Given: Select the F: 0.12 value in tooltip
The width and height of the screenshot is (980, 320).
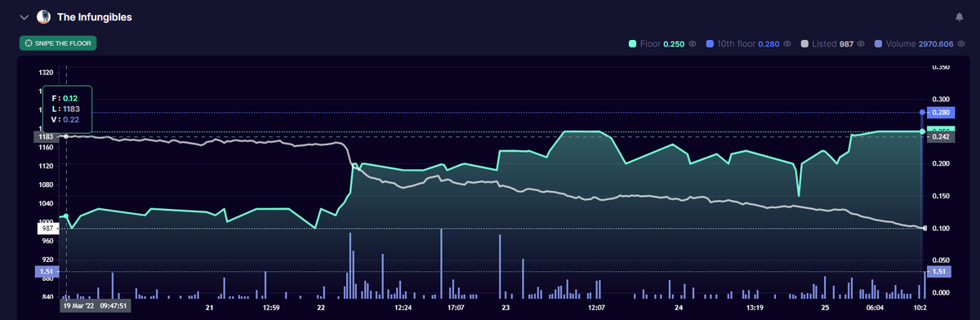Looking at the screenshot, I should pyautogui.click(x=65, y=98).
